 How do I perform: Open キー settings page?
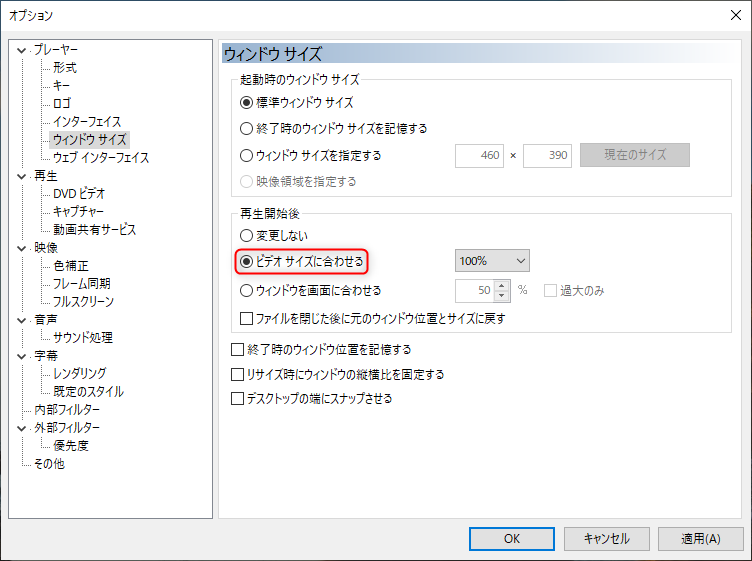61,86
